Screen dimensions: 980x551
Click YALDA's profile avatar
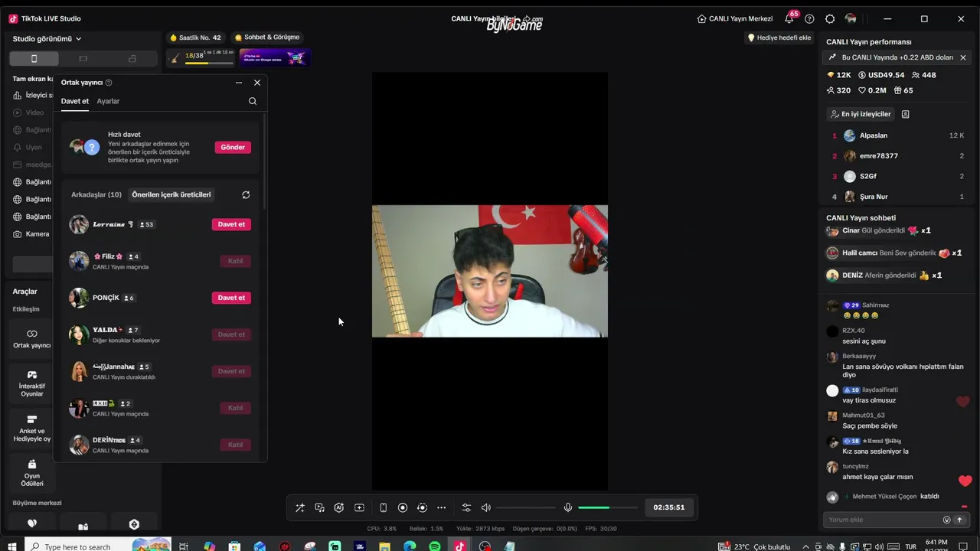(79, 334)
